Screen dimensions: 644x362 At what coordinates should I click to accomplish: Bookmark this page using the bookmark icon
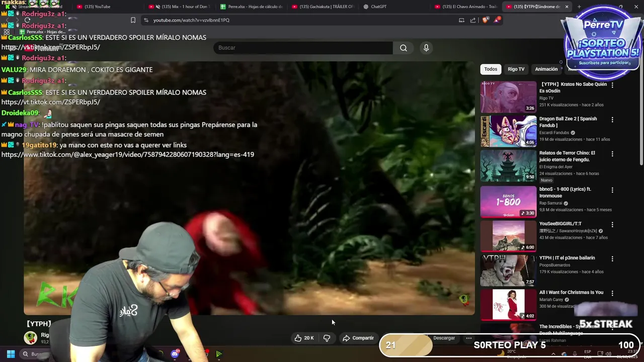[133, 20]
